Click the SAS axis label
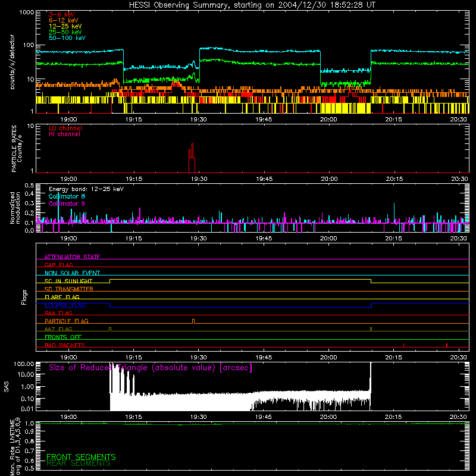 7,387
